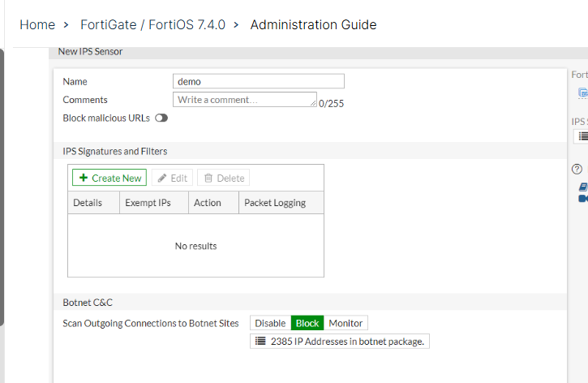Click the help question mark icon
Screen dimensions: 588x383
(577, 170)
